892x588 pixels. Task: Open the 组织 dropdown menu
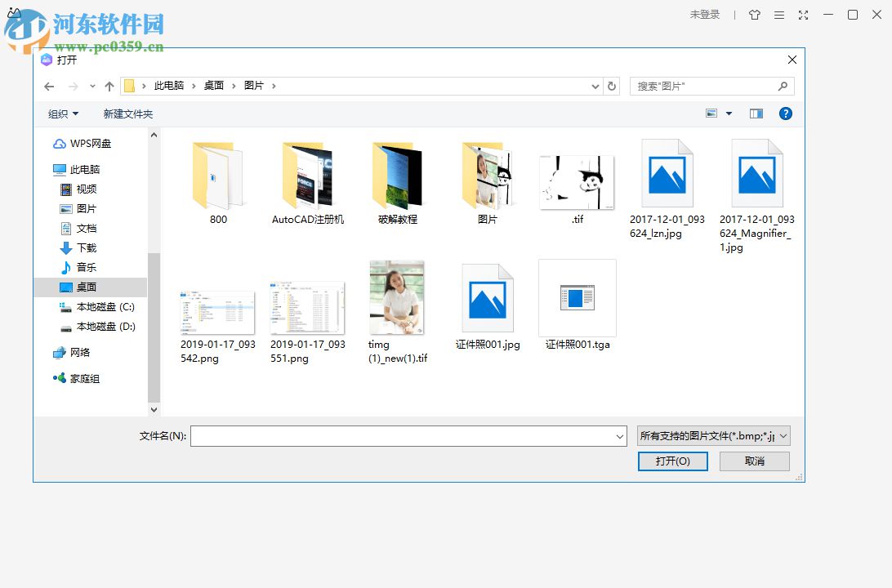click(x=61, y=114)
